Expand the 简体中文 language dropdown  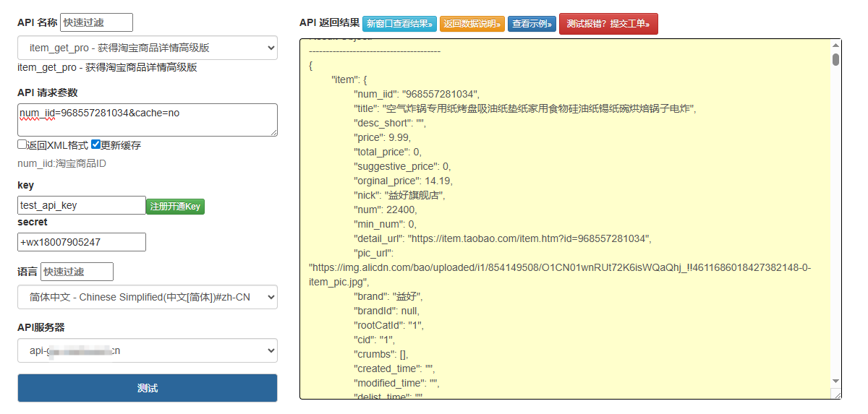pos(148,297)
